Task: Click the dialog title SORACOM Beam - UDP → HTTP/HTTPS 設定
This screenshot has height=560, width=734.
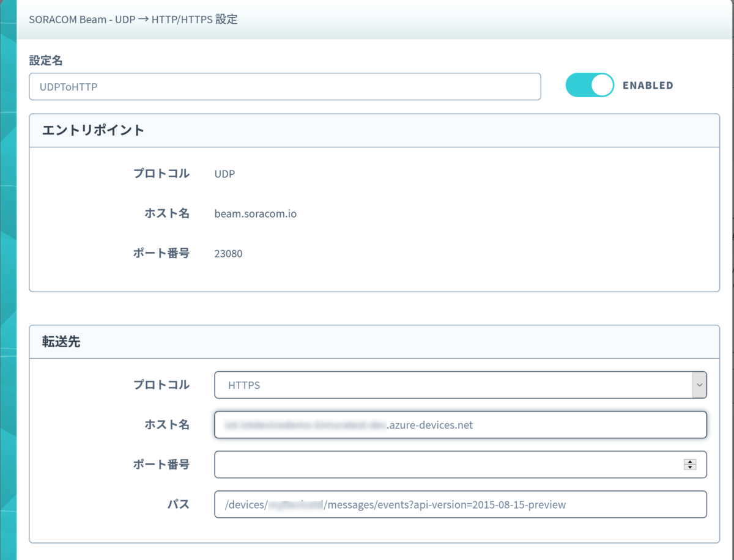Action: click(133, 20)
